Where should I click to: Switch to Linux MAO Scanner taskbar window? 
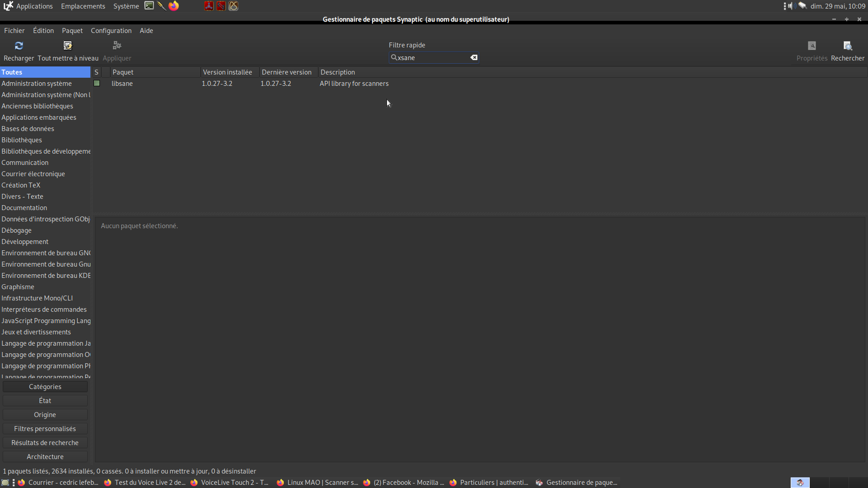[318, 483]
